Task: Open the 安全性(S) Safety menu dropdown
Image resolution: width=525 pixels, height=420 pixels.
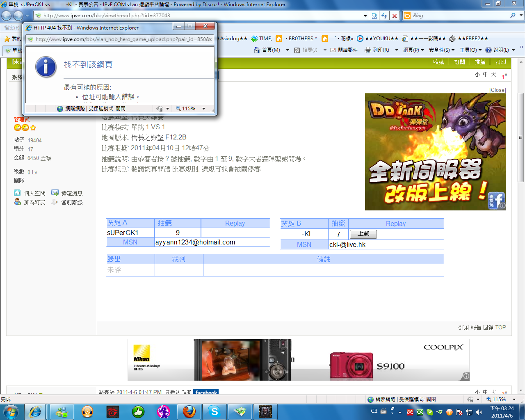Action: pos(442,50)
